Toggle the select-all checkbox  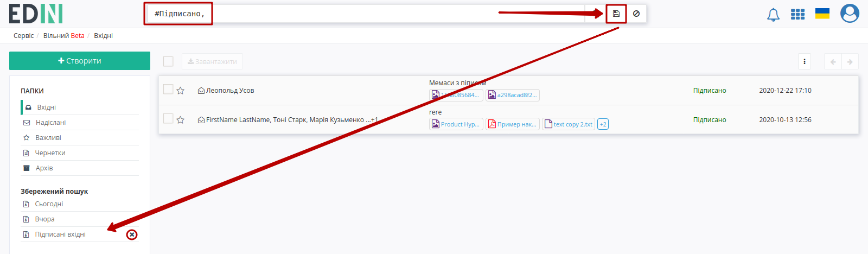pos(168,61)
